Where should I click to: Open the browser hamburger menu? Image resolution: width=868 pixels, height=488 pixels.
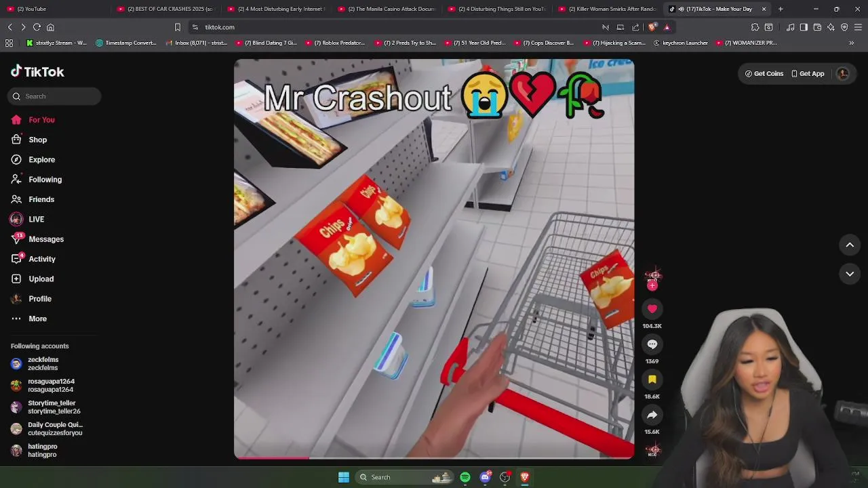[858, 27]
